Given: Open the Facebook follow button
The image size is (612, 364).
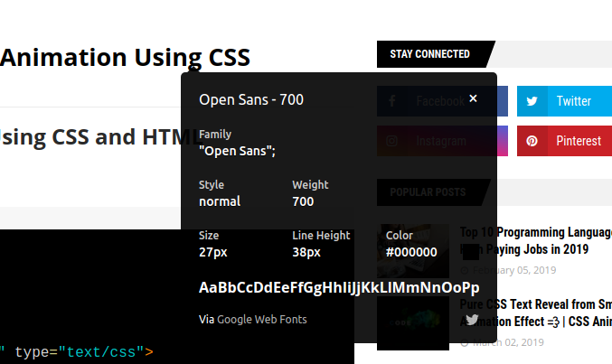Looking at the screenshot, I should (x=442, y=101).
